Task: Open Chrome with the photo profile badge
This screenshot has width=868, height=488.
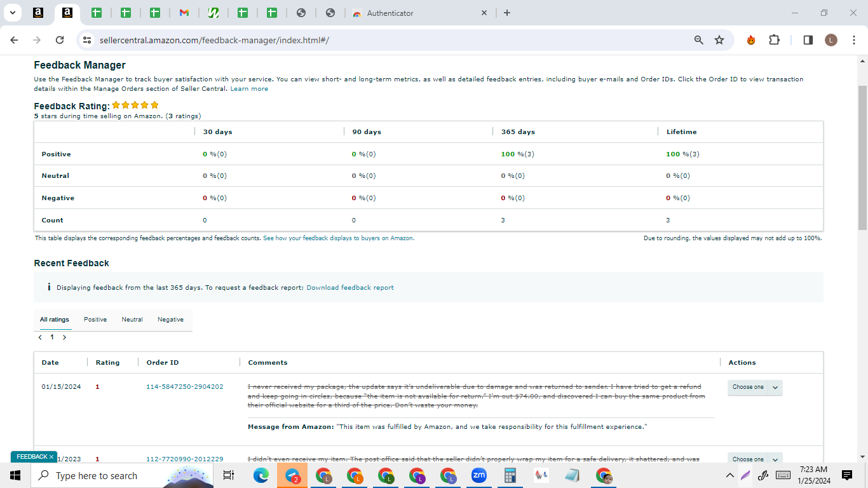Action: click(604, 475)
